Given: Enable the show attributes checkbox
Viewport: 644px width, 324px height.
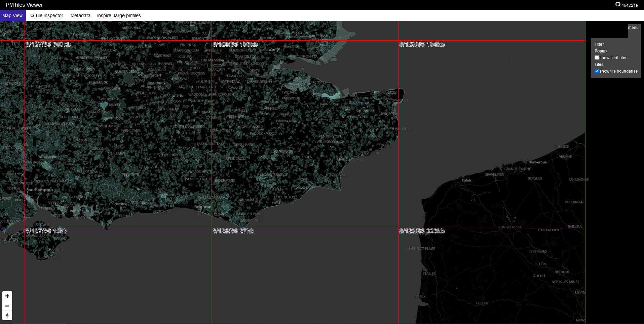Looking at the screenshot, I should (x=597, y=57).
